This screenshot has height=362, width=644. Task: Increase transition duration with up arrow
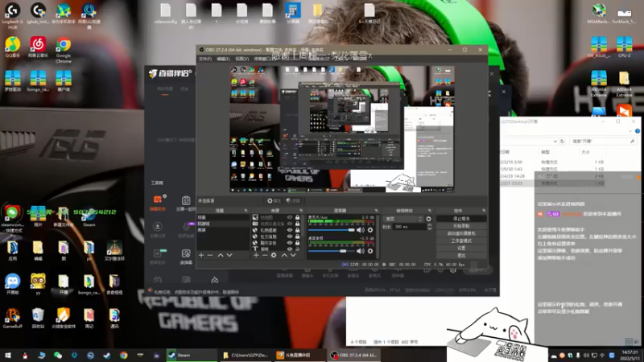429,225
